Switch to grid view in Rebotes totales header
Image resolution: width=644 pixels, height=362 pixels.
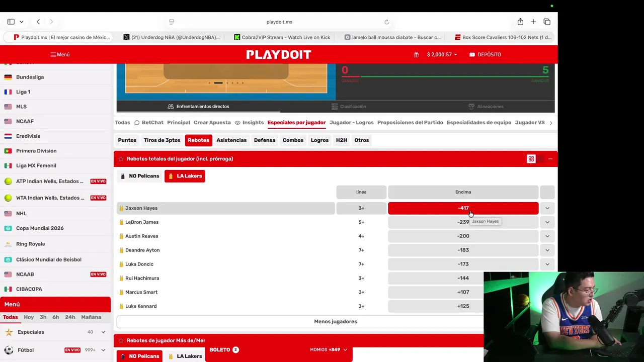click(x=531, y=159)
